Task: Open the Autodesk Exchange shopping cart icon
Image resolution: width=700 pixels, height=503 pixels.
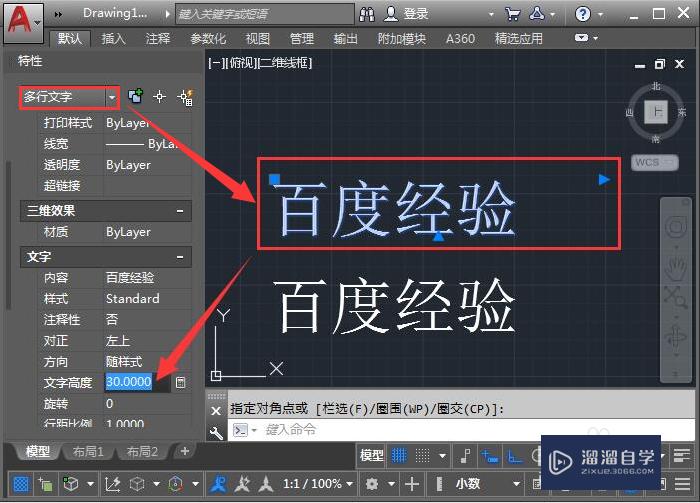Action: [x=512, y=14]
